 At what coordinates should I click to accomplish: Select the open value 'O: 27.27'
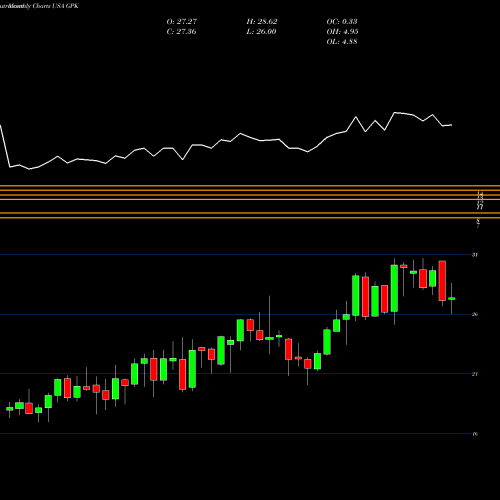click(x=182, y=22)
